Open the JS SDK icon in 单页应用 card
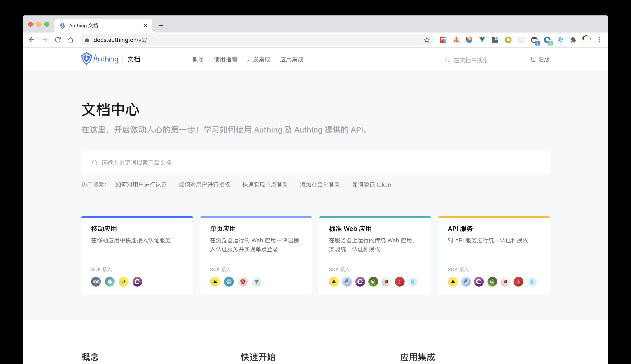 215,282
